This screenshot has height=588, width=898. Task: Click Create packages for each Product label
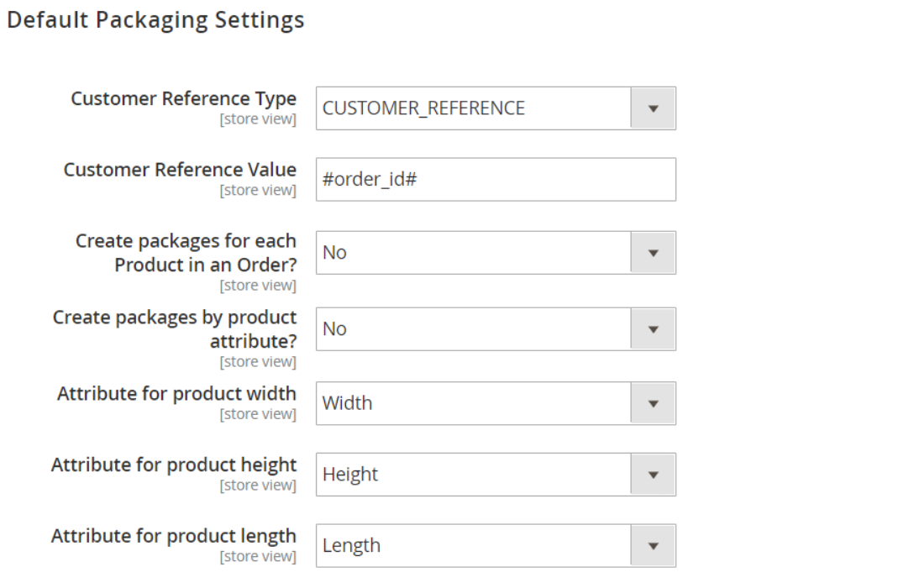pos(186,253)
